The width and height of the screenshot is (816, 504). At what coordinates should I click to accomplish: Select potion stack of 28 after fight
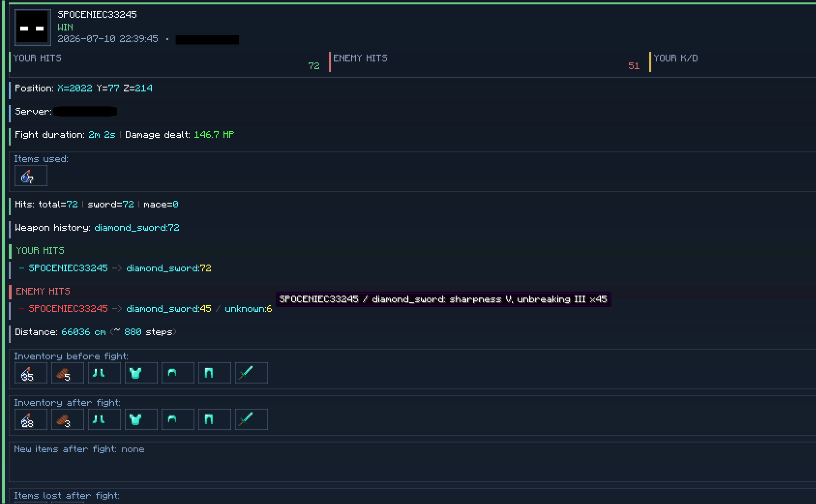31,419
